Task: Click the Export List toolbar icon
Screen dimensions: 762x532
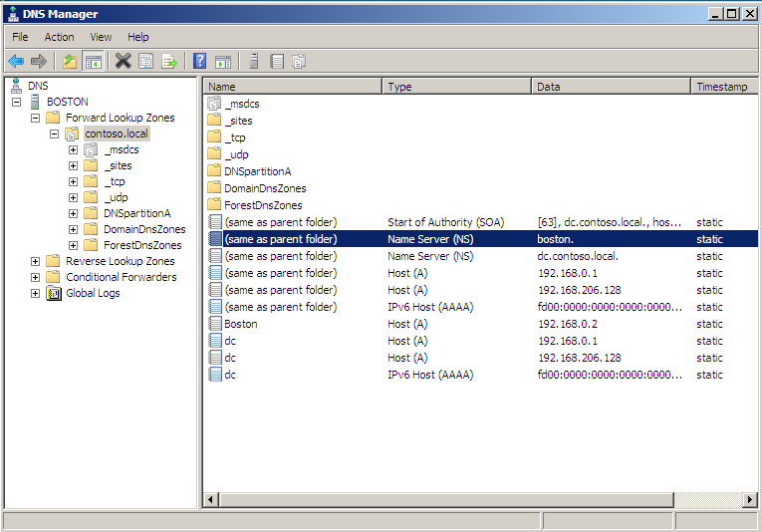Action: point(169,61)
